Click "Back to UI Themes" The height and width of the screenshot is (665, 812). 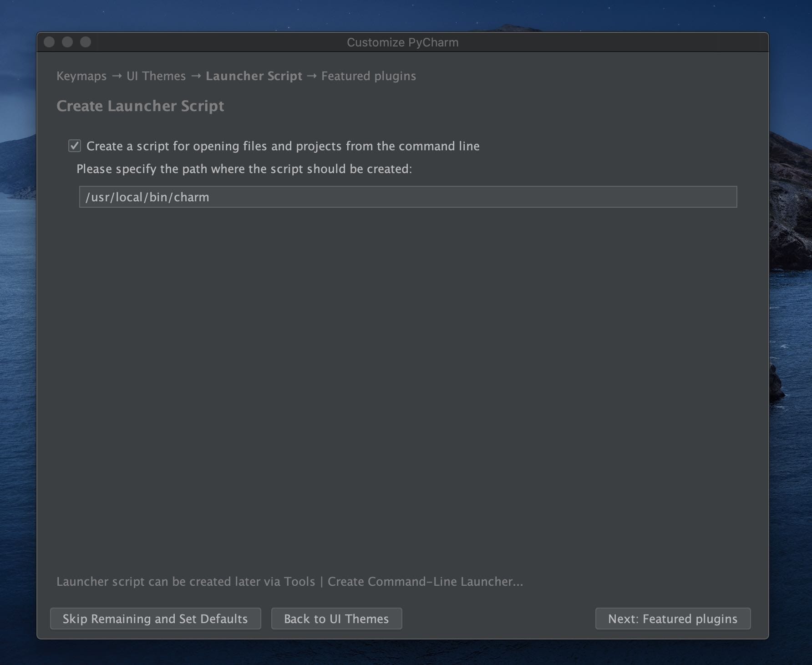(336, 619)
